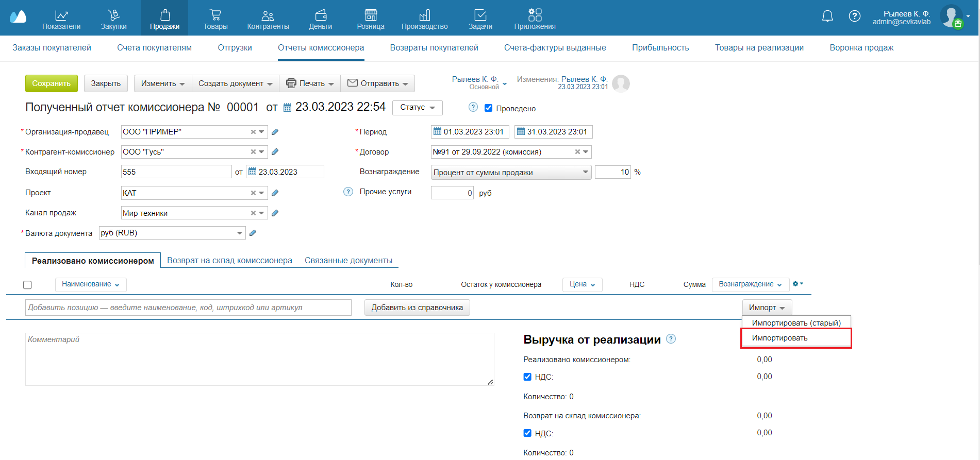Click into the Комментарий text area

tap(259, 359)
